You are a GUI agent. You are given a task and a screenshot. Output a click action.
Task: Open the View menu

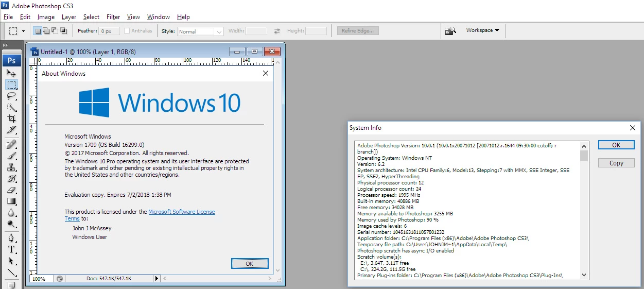pyautogui.click(x=133, y=17)
